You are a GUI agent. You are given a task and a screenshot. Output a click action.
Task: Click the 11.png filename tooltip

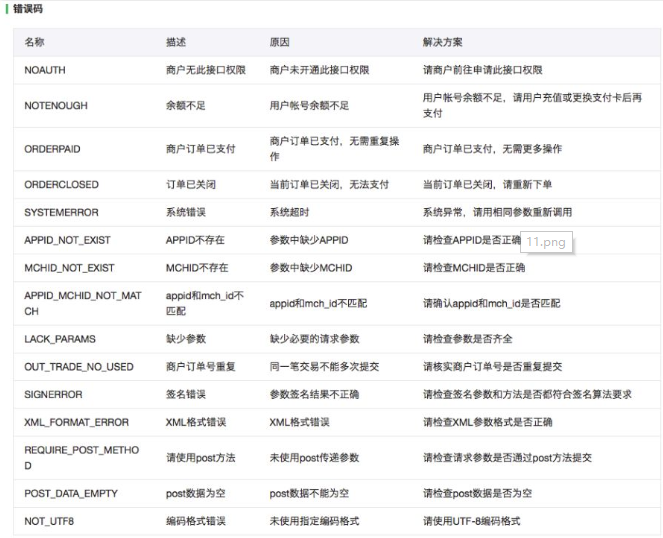[546, 242]
